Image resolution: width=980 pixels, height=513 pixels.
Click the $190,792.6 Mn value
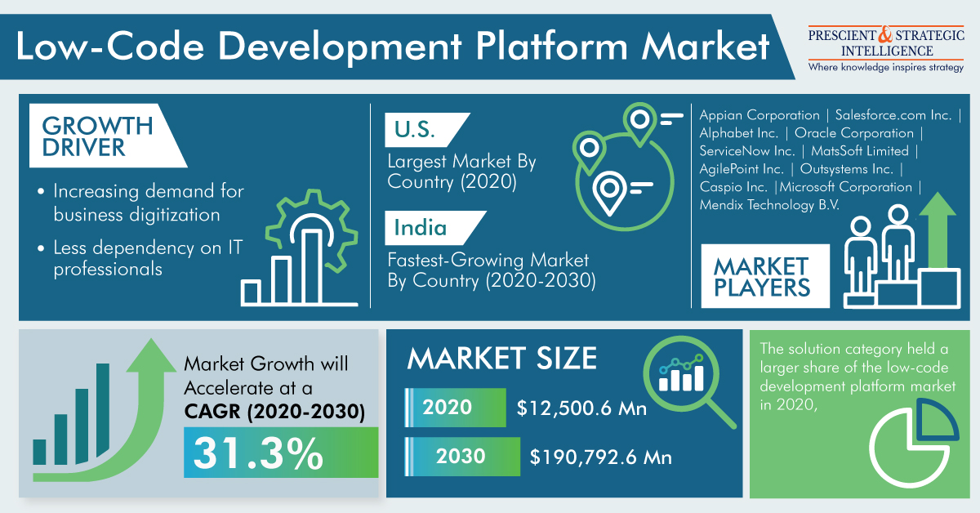601,457
